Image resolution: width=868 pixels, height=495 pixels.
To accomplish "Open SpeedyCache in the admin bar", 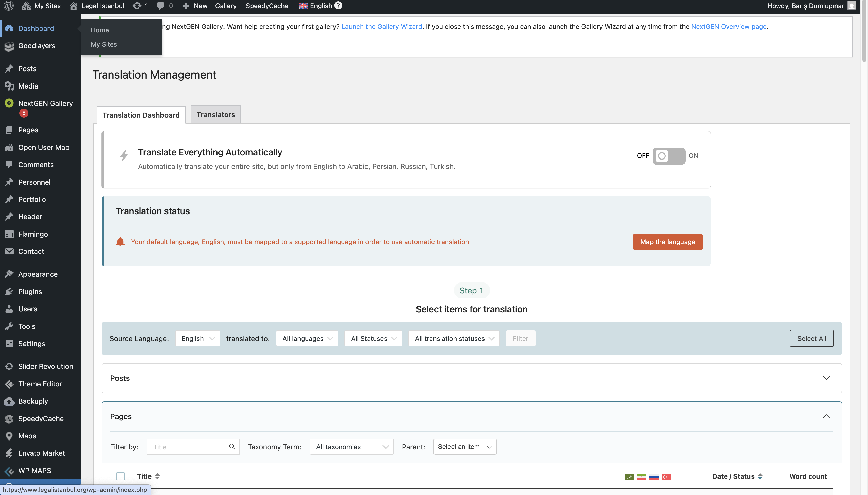I will [x=267, y=6].
